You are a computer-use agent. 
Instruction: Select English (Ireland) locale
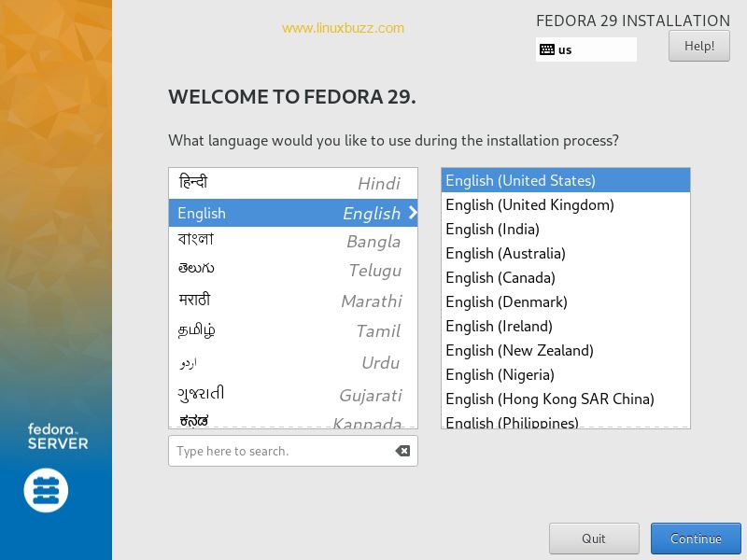pos(566,326)
